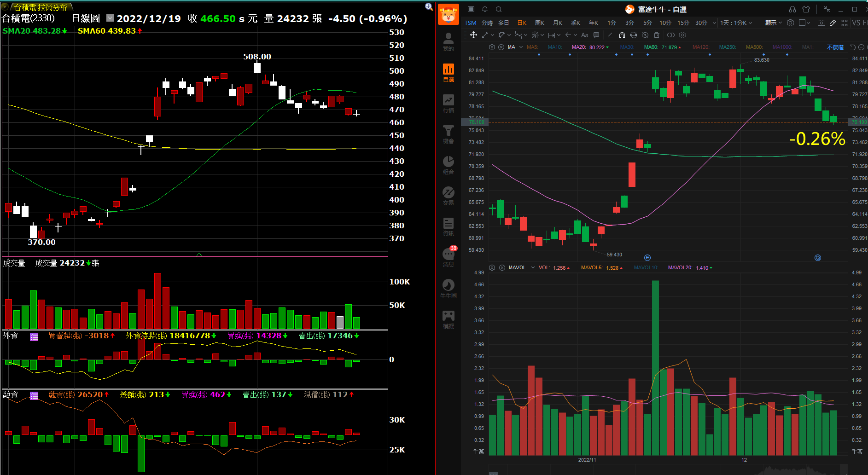This screenshot has height=475, width=868.
Task: Open 消息 messages with 38 badge
Action: pos(449,256)
